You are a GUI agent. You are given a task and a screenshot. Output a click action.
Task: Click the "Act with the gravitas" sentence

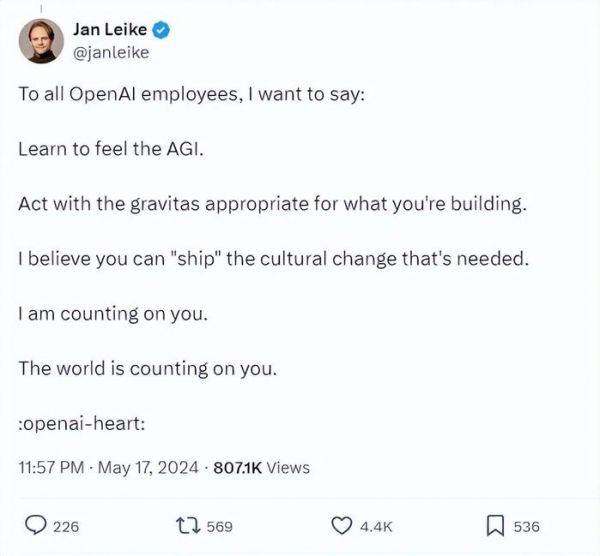coord(272,203)
